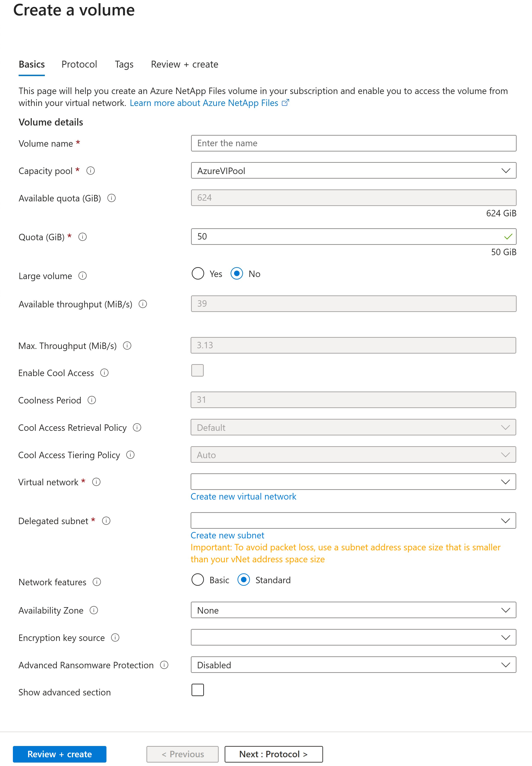Open Create new virtual network link
The height and width of the screenshot is (766, 532).
(243, 496)
